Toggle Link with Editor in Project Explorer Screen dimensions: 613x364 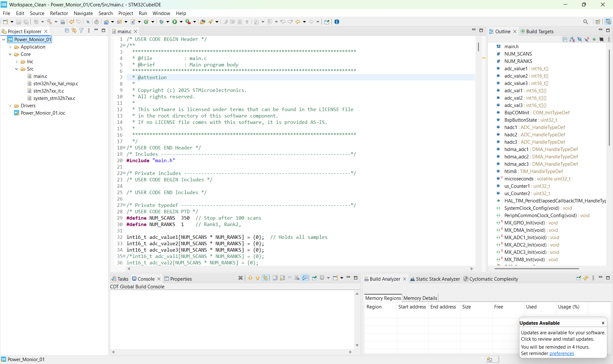coord(74,30)
